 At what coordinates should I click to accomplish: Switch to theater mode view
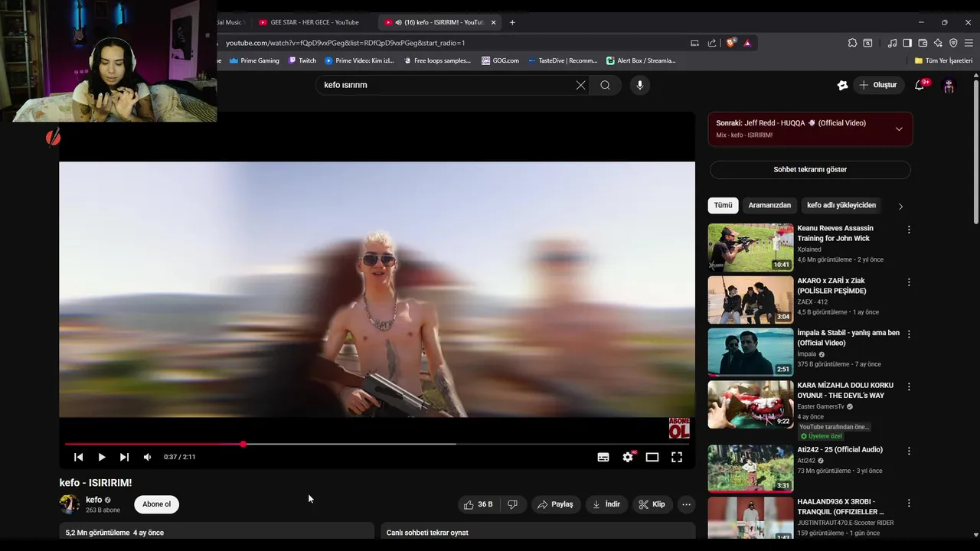652,457
